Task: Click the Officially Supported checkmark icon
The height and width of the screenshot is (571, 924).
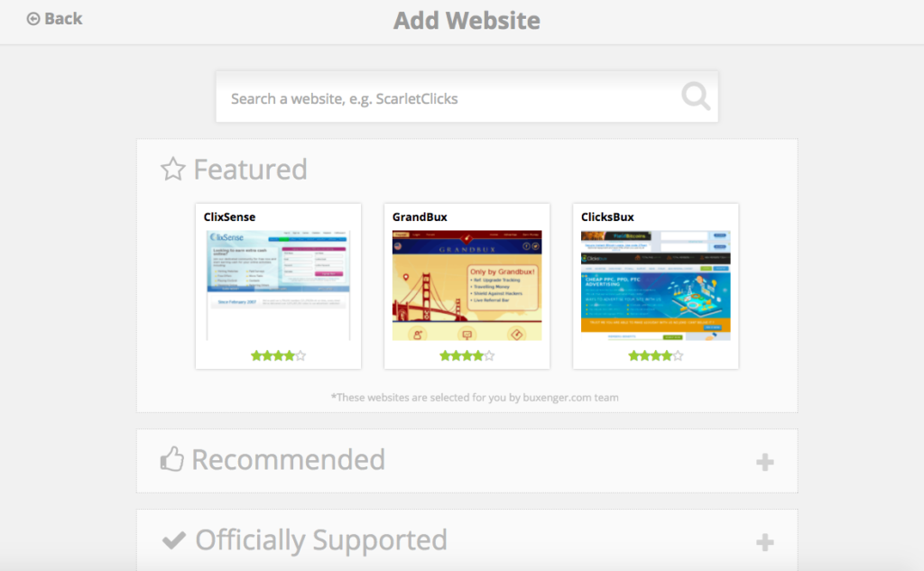Action: click(x=174, y=539)
